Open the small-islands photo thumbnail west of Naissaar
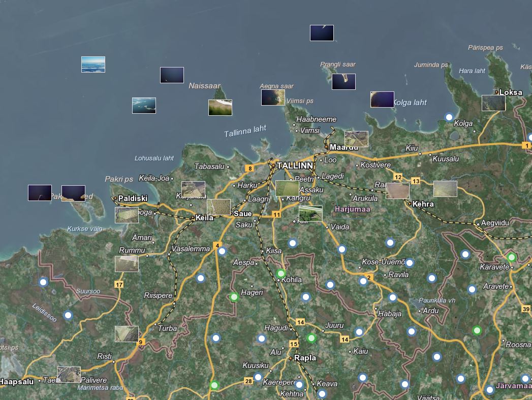Viewport: 532px width, 400px height. (x=144, y=106)
